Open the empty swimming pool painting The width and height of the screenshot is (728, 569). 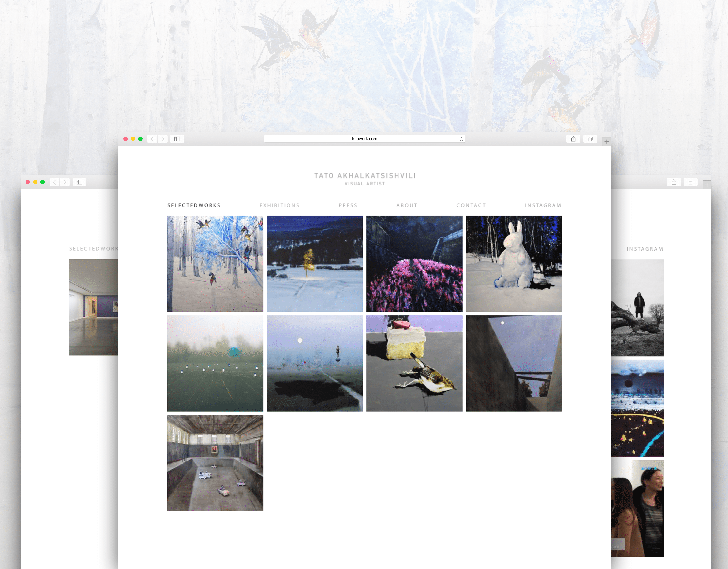point(215,463)
